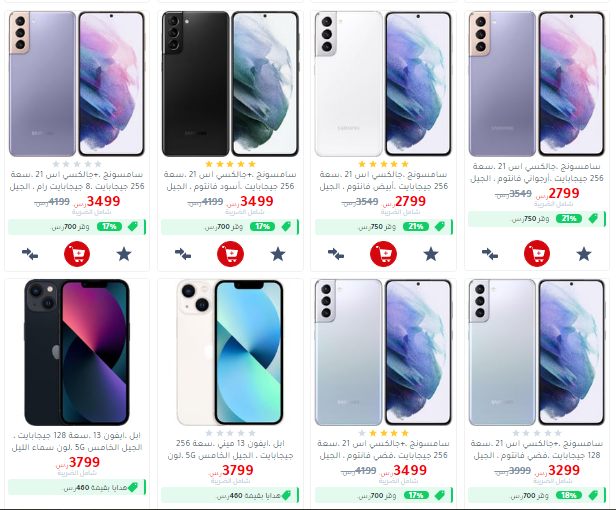The width and height of the screenshot is (616, 510).
Task: Open iPhone 13 mini 256GB product image
Action: 230,352
